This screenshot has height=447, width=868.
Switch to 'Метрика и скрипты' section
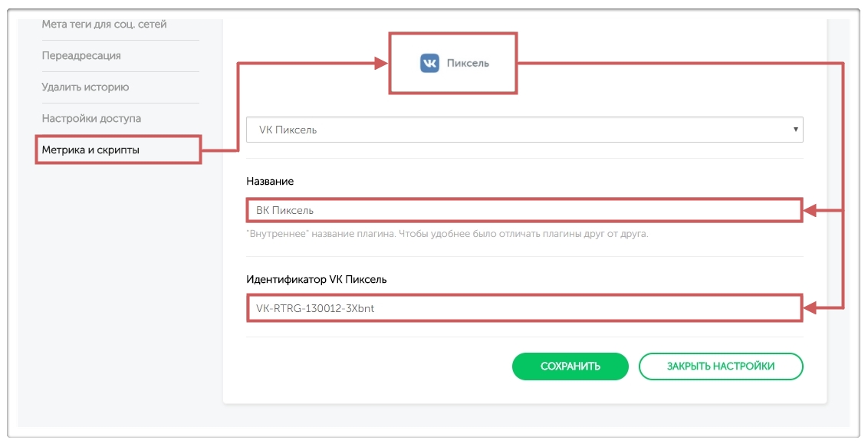90,150
